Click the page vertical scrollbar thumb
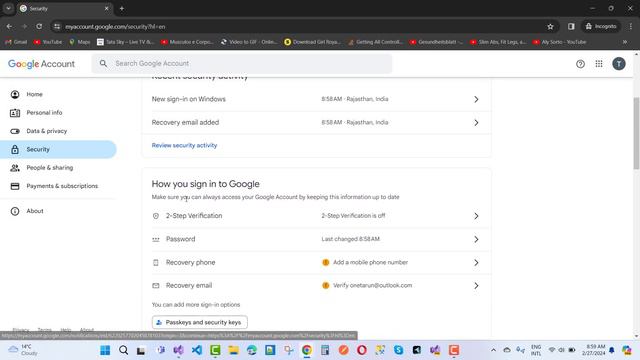 point(636,133)
